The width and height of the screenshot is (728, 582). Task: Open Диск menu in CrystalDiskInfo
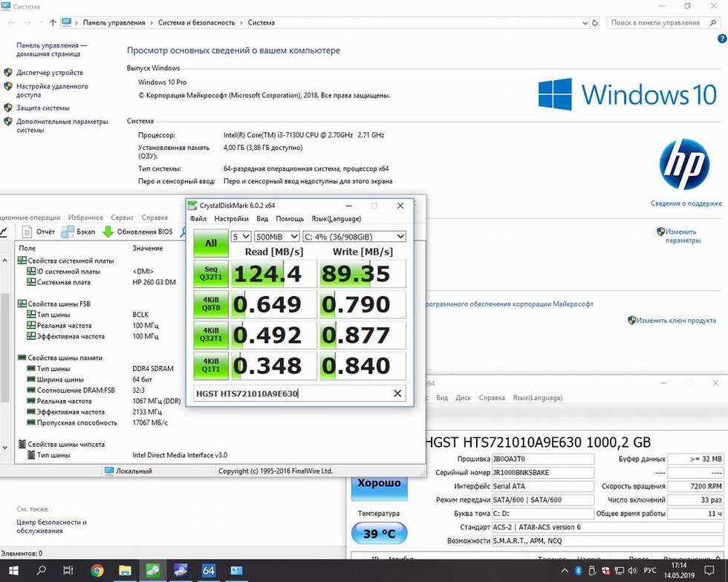[x=463, y=398]
